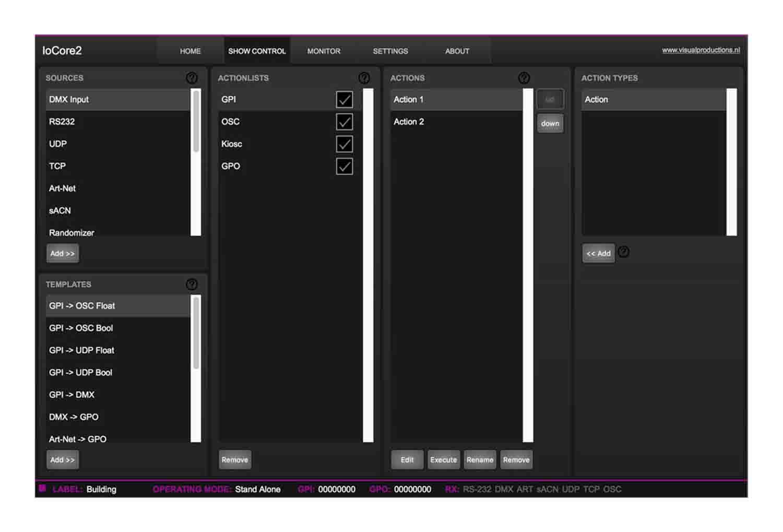Select DMX Input in Sources
Viewport: 783px width, 532px height.
click(118, 99)
